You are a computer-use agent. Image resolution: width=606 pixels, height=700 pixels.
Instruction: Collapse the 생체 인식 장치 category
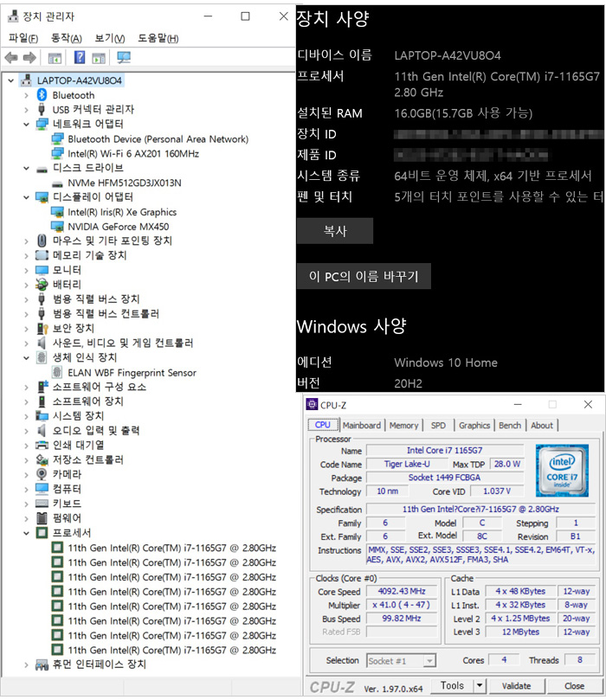[x=26, y=357]
